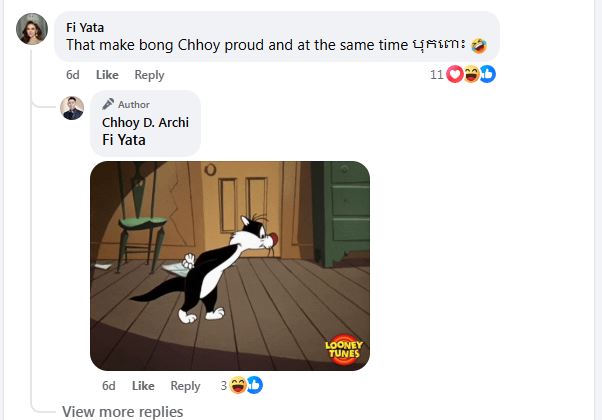The width and height of the screenshot is (602, 420).
Task: Open the Looney Tunes Sylvester GIF
Action: (230, 266)
